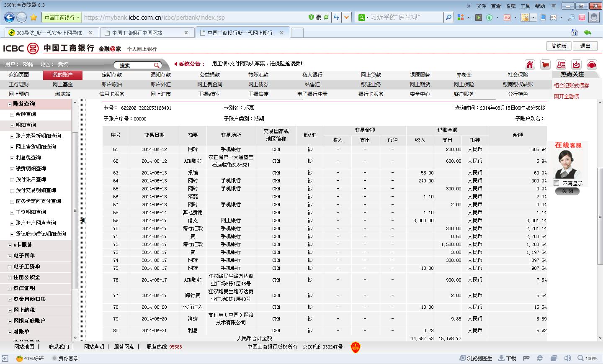Viewport: 603px width, 364px height.
Task: Open the shopping cart icon
Action: click(545, 64)
